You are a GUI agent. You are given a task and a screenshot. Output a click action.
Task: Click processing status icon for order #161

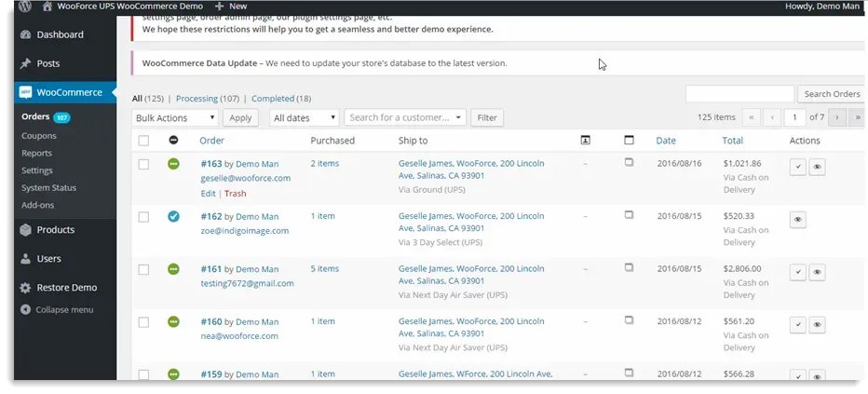click(173, 269)
